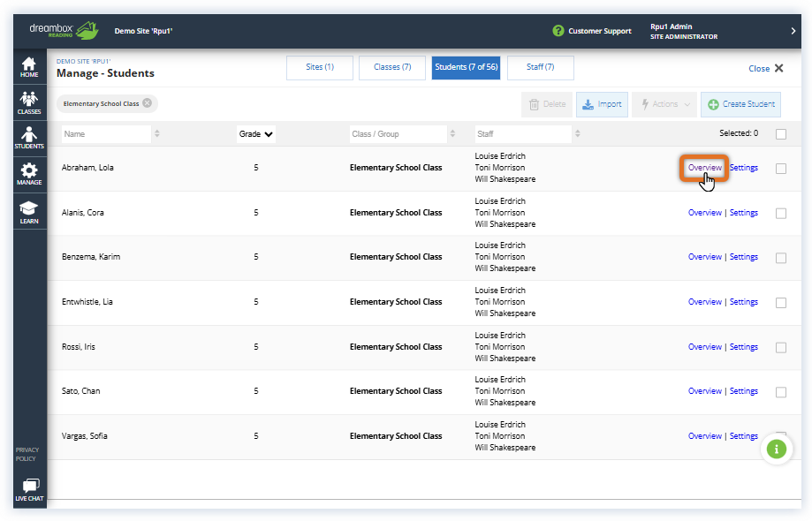Select the checkbox for Abraham, Lola
This screenshot has height=521, width=812.
click(781, 168)
